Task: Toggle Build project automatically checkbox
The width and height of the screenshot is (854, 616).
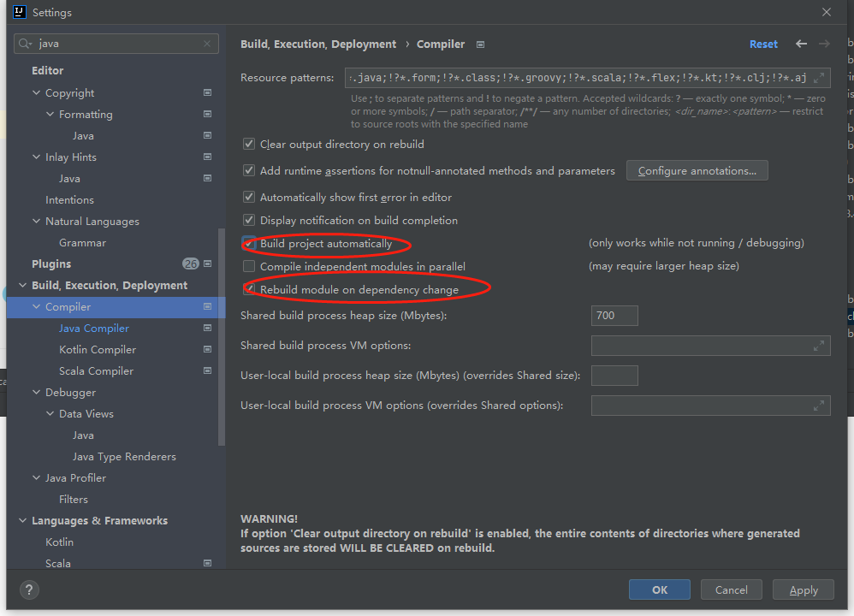Action: pos(249,244)
